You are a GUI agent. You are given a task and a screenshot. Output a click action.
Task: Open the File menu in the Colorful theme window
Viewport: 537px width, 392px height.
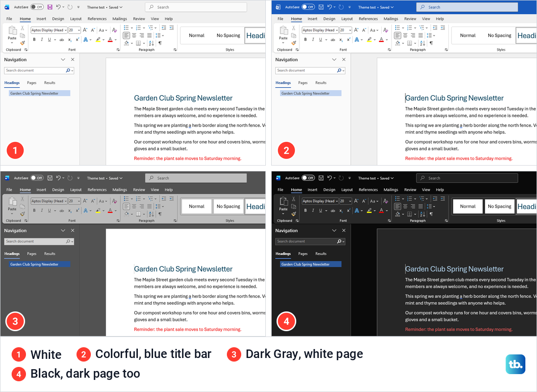coord(281,19)
